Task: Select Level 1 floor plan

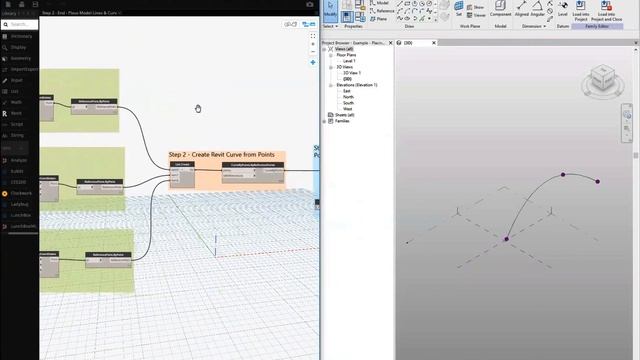Action: (349, 61)
